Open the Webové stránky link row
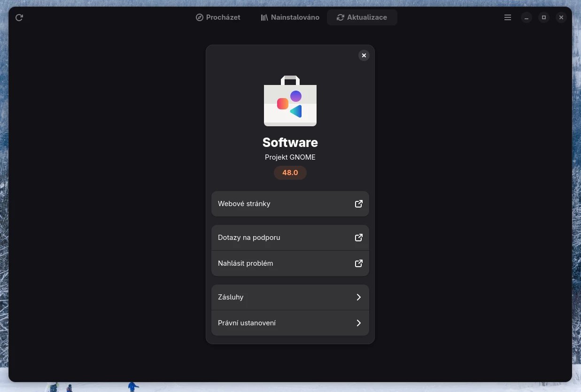581x392 pixels. 290,204
